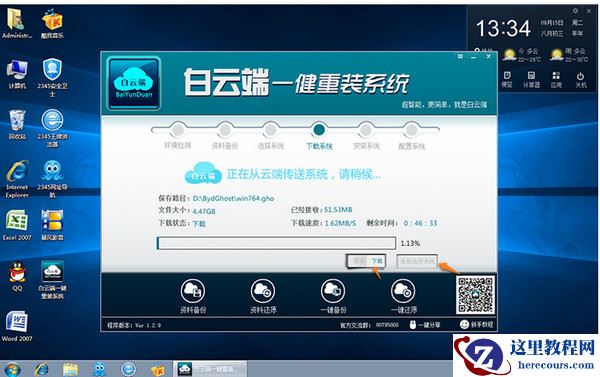Open Internet Explorer desktop icon
The image size is (600, 377).
(x=17, y=179)
